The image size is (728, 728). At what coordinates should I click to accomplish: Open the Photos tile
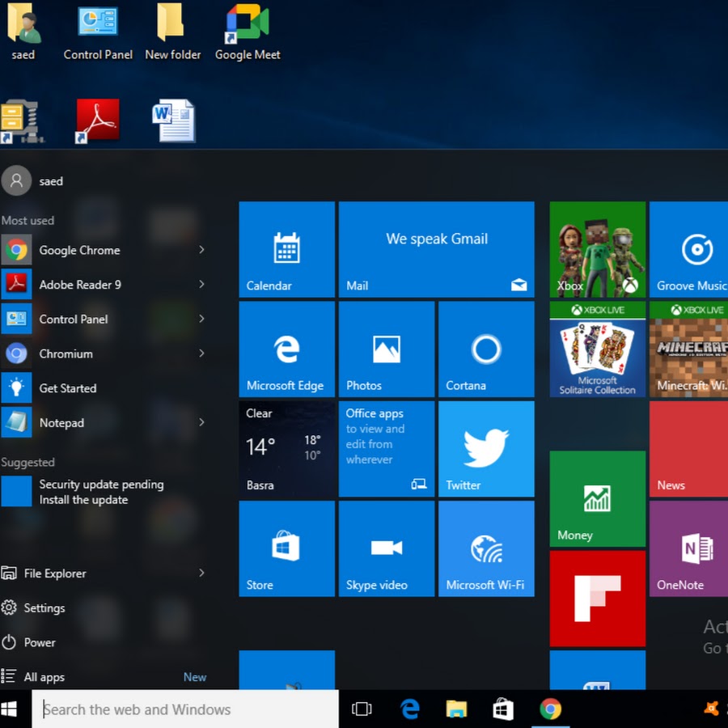pos(386,349)
